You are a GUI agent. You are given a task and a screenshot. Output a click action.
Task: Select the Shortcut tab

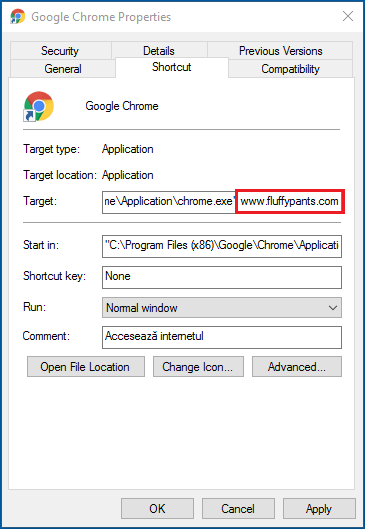point(172,67)
